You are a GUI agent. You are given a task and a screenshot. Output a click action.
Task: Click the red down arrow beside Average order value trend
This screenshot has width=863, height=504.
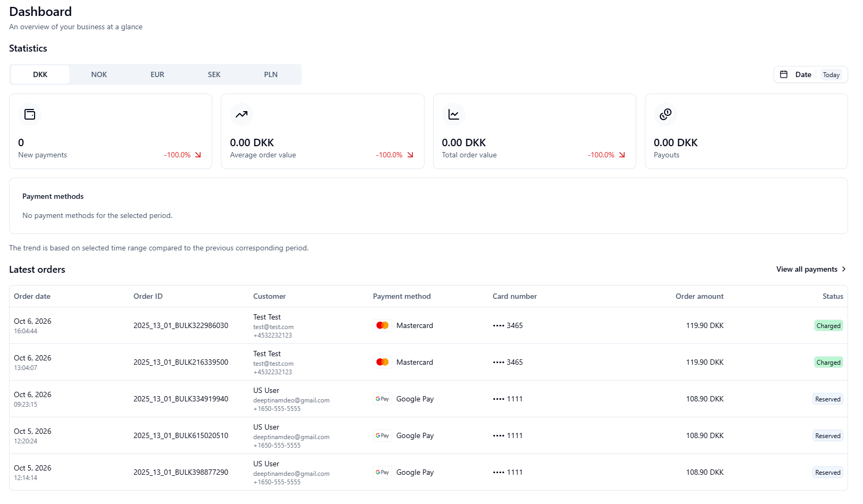(x=410, y=155)
